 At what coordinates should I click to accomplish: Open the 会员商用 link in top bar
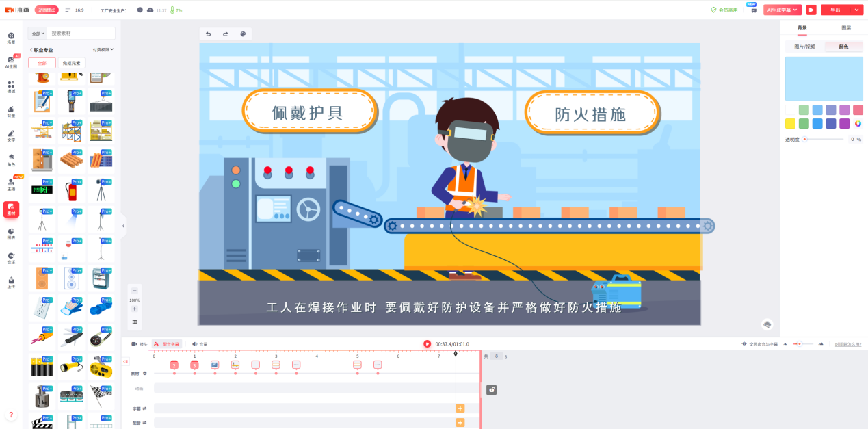[x=724, y=10]
